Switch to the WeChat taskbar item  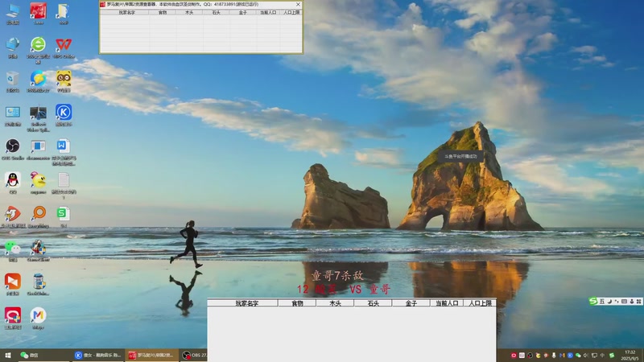[29, 355]
